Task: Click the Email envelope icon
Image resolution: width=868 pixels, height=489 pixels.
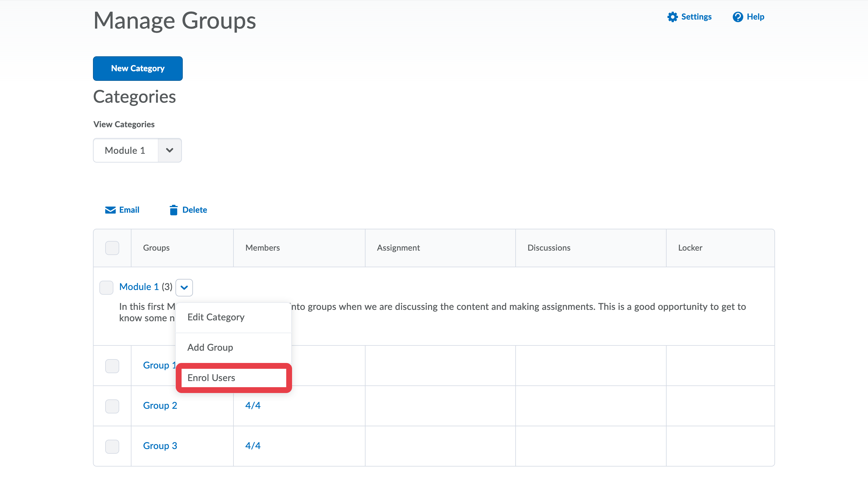Action: tap(110, 210)
